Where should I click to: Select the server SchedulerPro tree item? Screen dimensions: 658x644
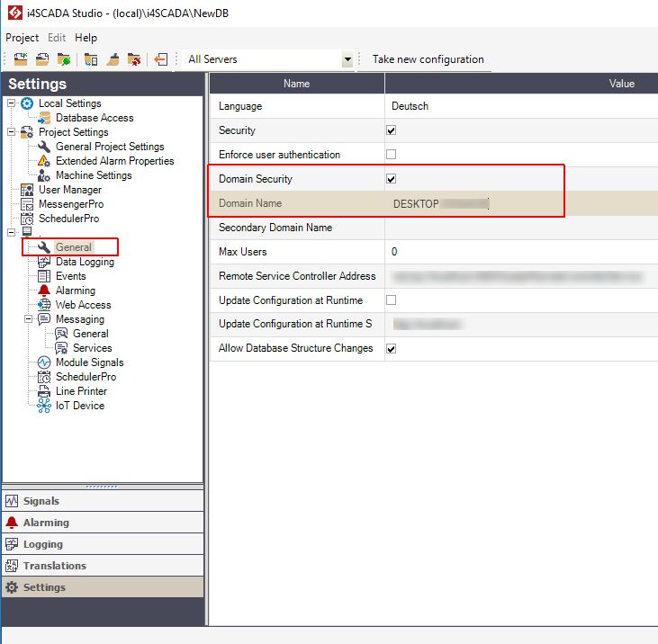pyautogui.click(x=86, y=377)
